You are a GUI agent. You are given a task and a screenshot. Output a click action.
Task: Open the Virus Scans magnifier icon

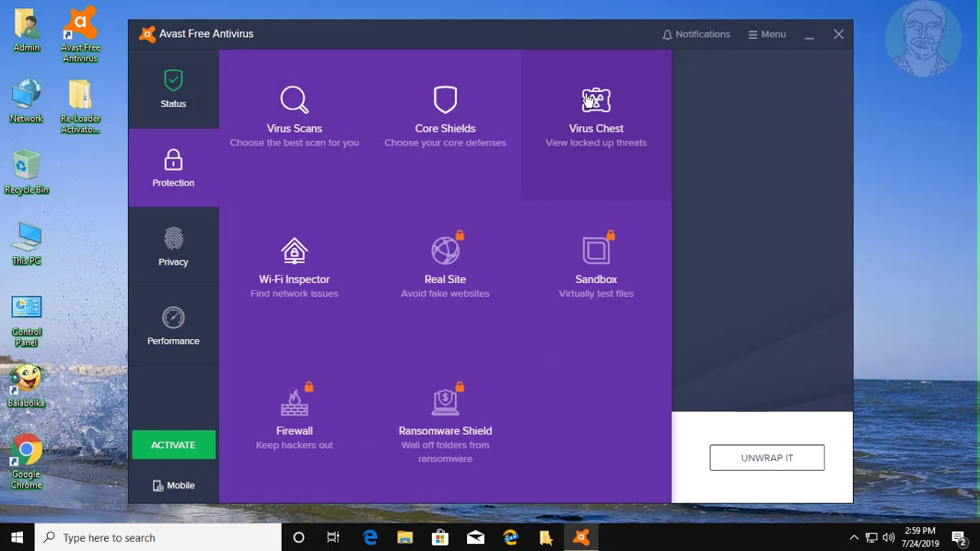[x=294, y=99]
